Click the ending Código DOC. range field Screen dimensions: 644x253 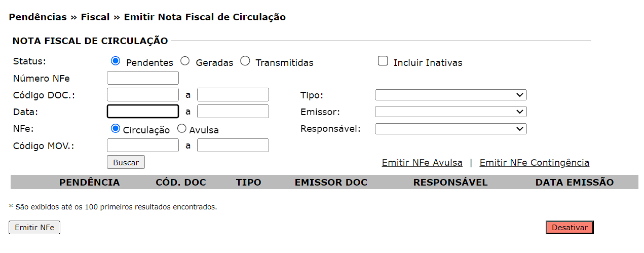(233, 95)
